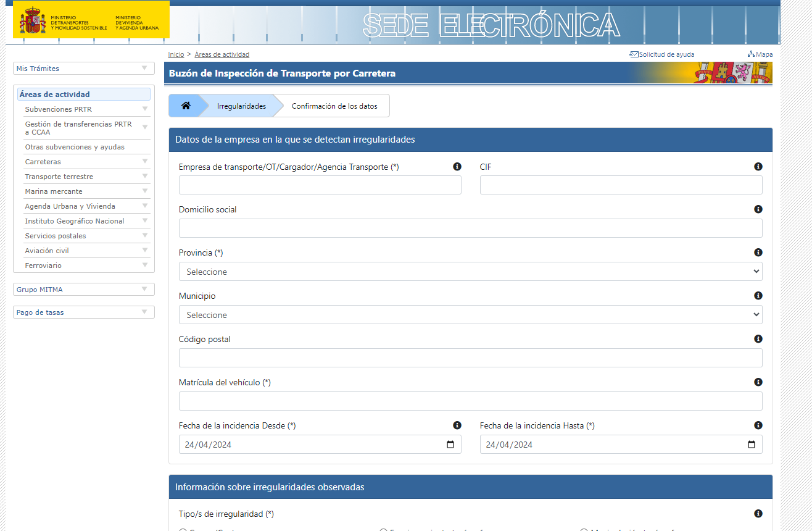Open calendar picker for Fecha Hasta
The height and width of the screenshot is (531, 812).
[x=751, y=445]
